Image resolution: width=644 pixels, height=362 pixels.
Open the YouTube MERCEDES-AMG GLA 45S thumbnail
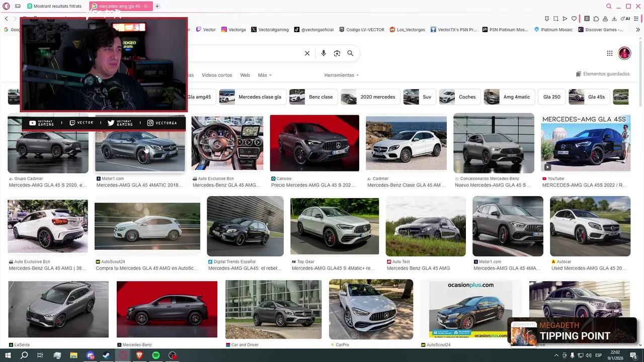[x=586, y=143]
